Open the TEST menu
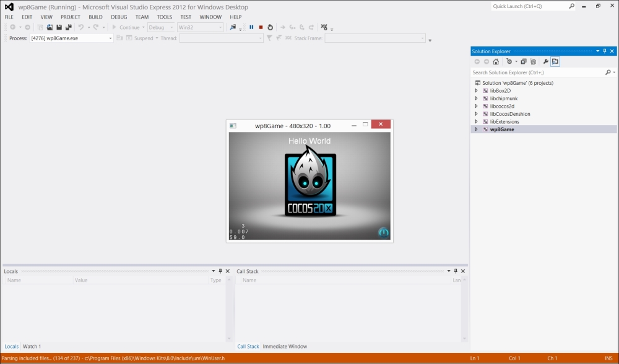The width and height of the screenshot is (619, 364). (186, 17)
